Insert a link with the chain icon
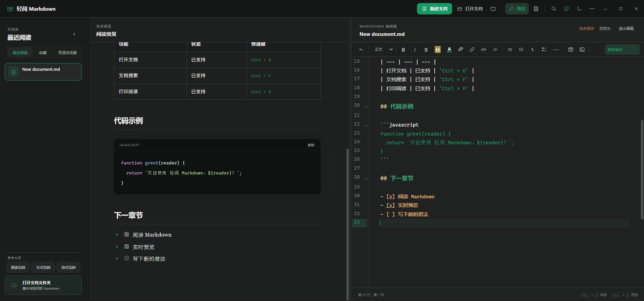Screen dimensions: 644x301 tap(472, 50)
